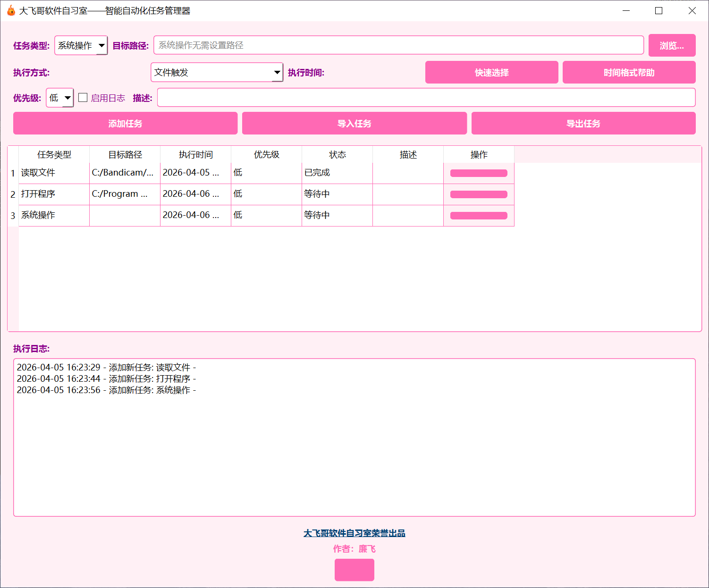Viewport: 709px width, 588px height.
Task: Click the C:/Program ... path cell
Action: click(125, 194)
